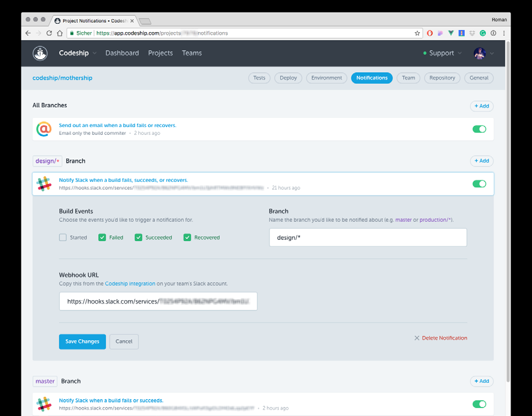Open the user account dropdown chevron
This screenshot has width=532, height=416.
pyautogui.click(x=492, y=53)
